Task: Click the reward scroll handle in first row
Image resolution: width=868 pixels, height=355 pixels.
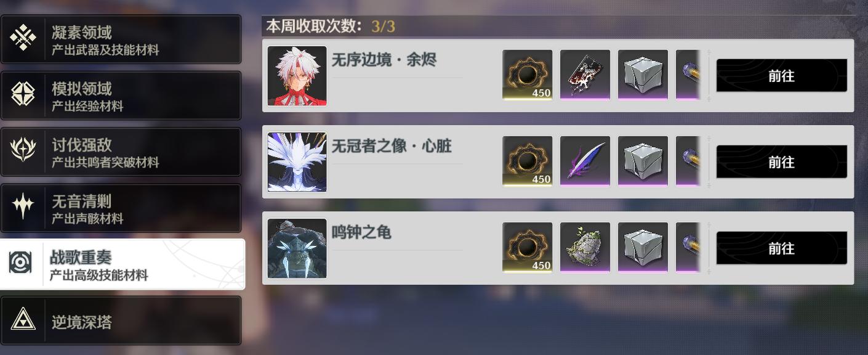Action: pyautogui.click(x=709, y=76)
